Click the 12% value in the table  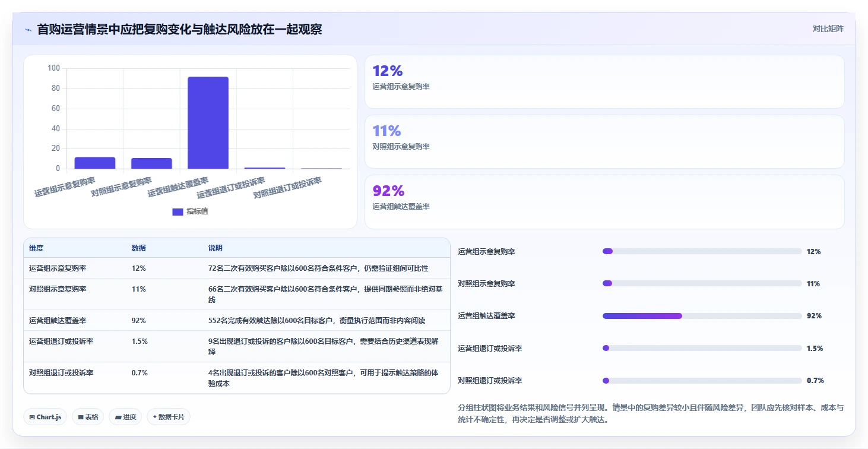pyautogui.click(x=139, y=268)
